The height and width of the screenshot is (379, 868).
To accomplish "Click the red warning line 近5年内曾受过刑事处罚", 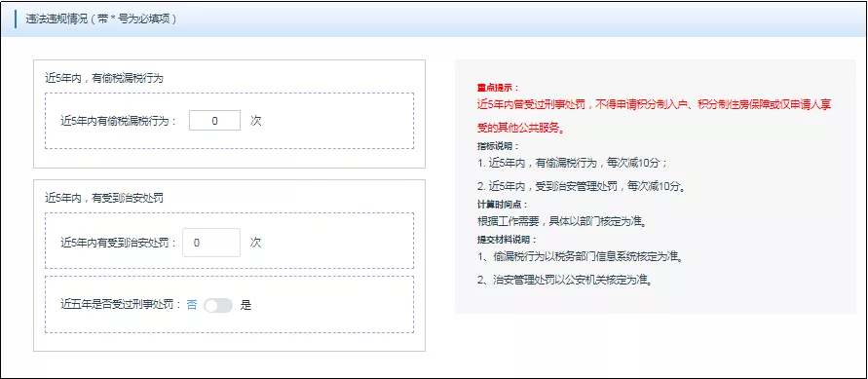I will [655, 104].
